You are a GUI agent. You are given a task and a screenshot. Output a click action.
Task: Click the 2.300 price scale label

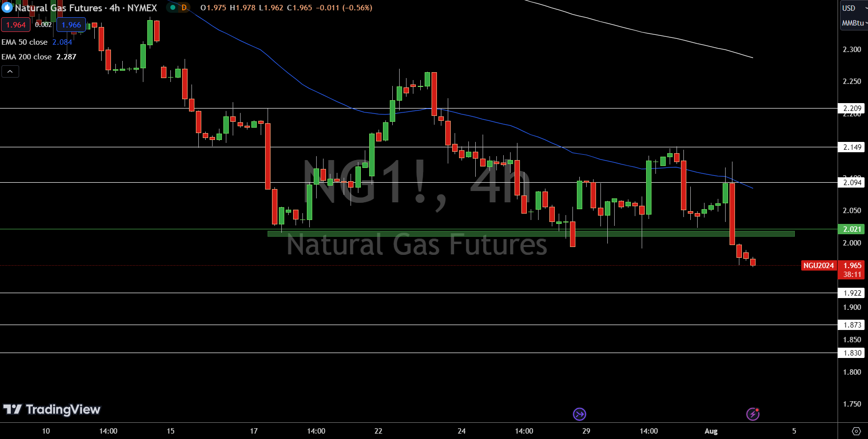[852, 50]
